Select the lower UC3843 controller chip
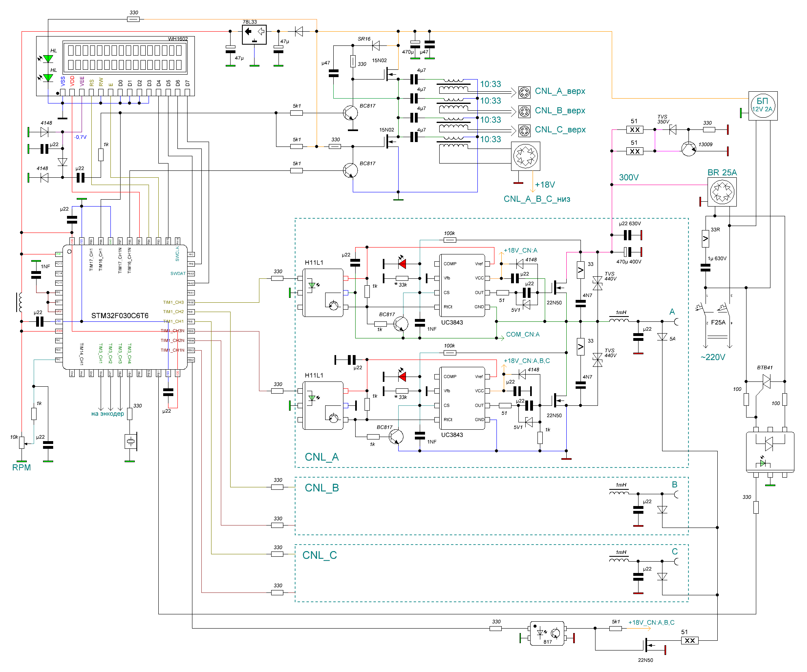Image resolution: width=807 pixels, height=672 pixels. (462, 398)
